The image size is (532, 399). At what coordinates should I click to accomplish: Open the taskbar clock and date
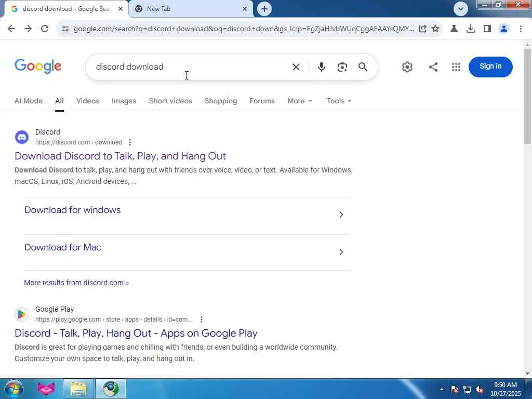[505, 389]
